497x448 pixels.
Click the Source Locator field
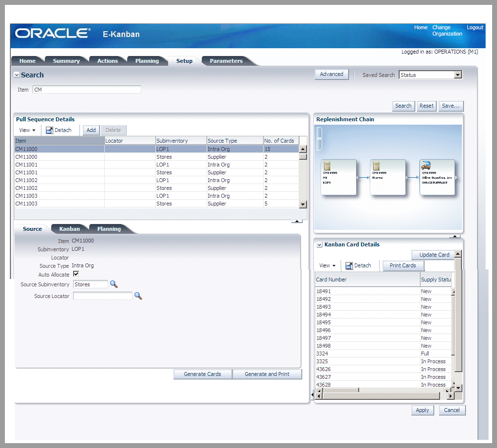(x=102, y=296)
